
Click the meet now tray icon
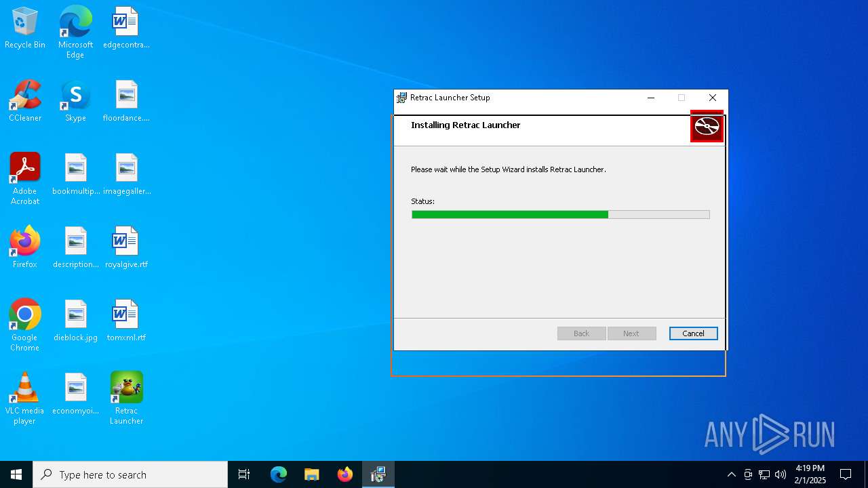click(748, 474)
